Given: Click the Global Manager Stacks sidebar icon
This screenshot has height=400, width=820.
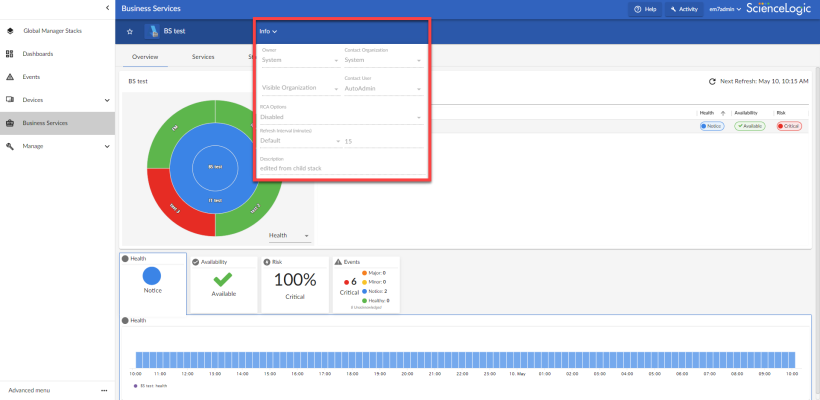Looking at the screenshot, I should click(10, 31).
